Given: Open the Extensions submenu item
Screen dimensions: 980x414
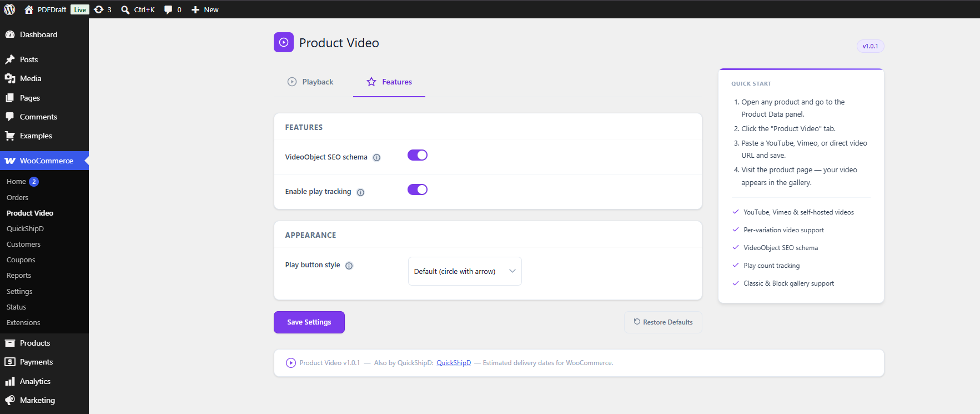Looking at the screenshot, I should (23, 322).
